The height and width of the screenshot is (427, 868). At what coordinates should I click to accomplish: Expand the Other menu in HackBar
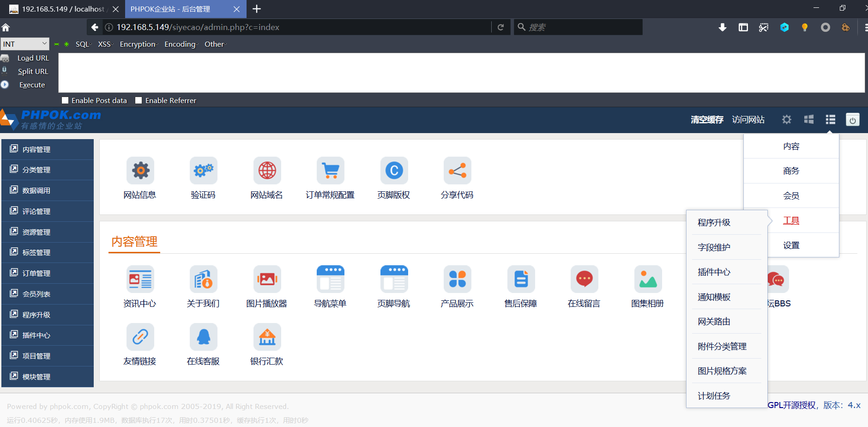[x=215, y=44]
